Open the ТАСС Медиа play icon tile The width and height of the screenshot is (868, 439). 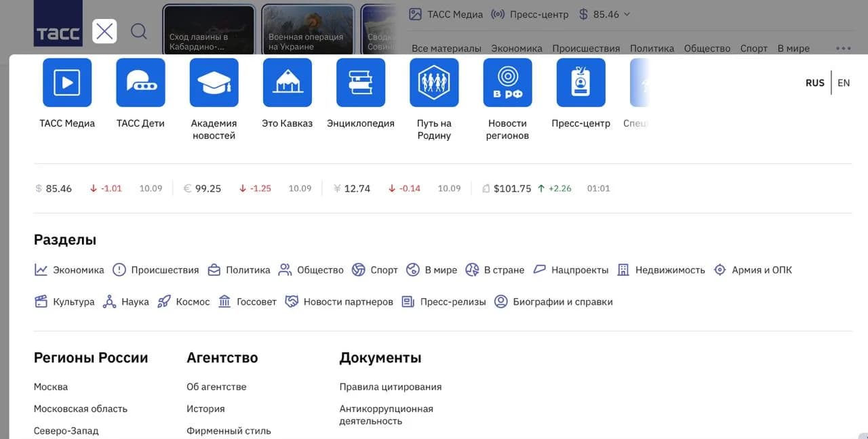pyautogui.click(x=67, y=83)
